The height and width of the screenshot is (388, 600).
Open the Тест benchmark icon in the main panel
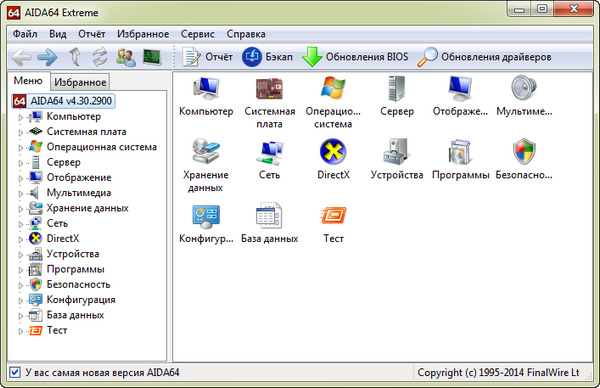coord(333,215)
